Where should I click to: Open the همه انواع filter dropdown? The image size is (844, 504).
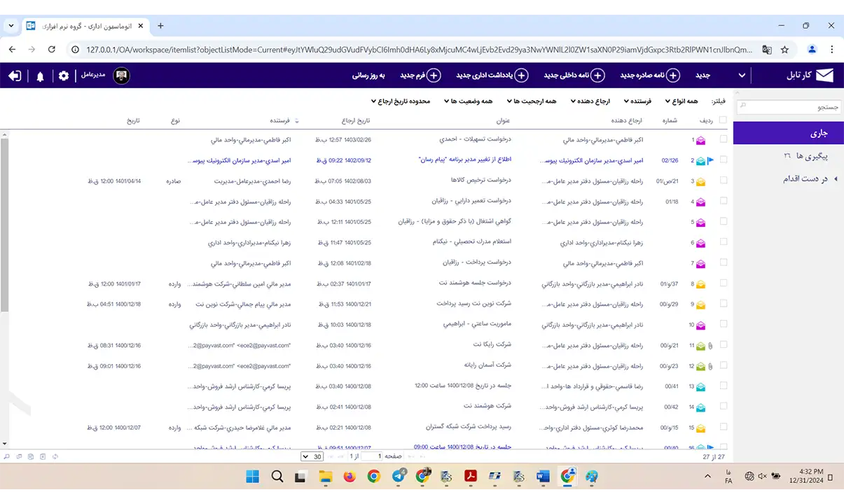tap(682, 101)
